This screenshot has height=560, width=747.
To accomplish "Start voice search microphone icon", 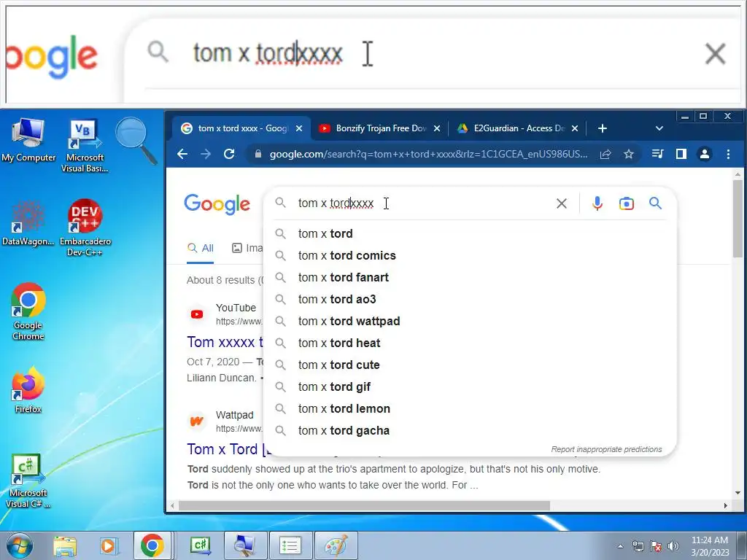I will 597,203.
